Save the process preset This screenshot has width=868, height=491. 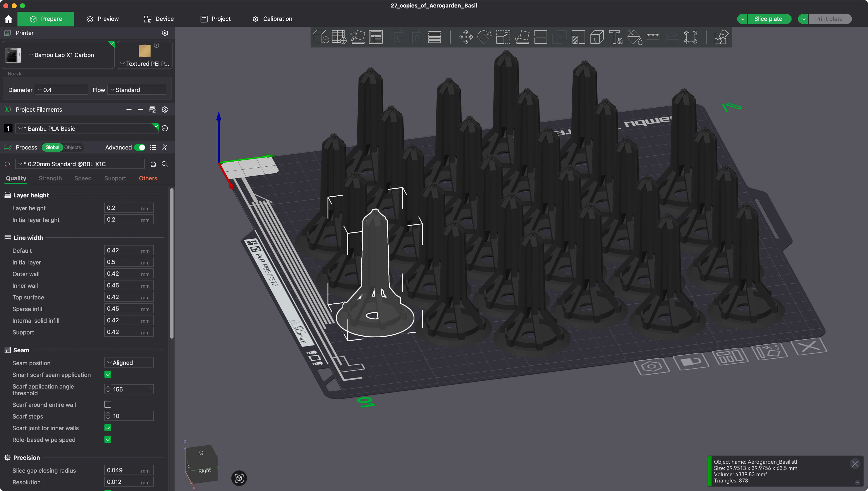[153, 164]
